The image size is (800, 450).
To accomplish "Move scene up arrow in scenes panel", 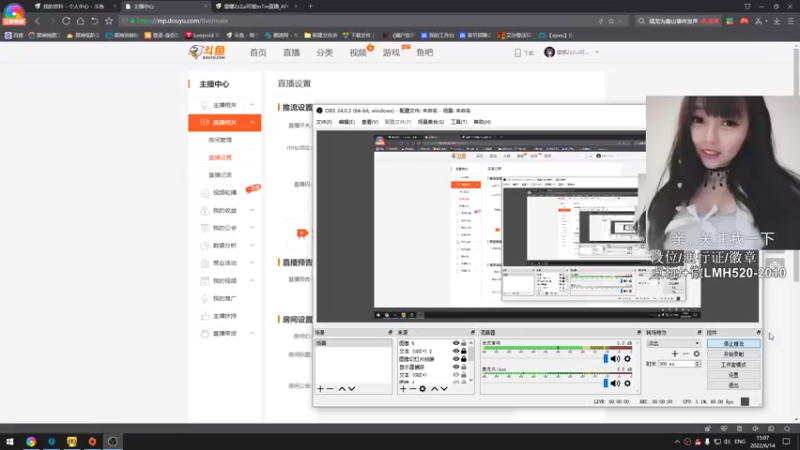I will (x=342, y=389).
